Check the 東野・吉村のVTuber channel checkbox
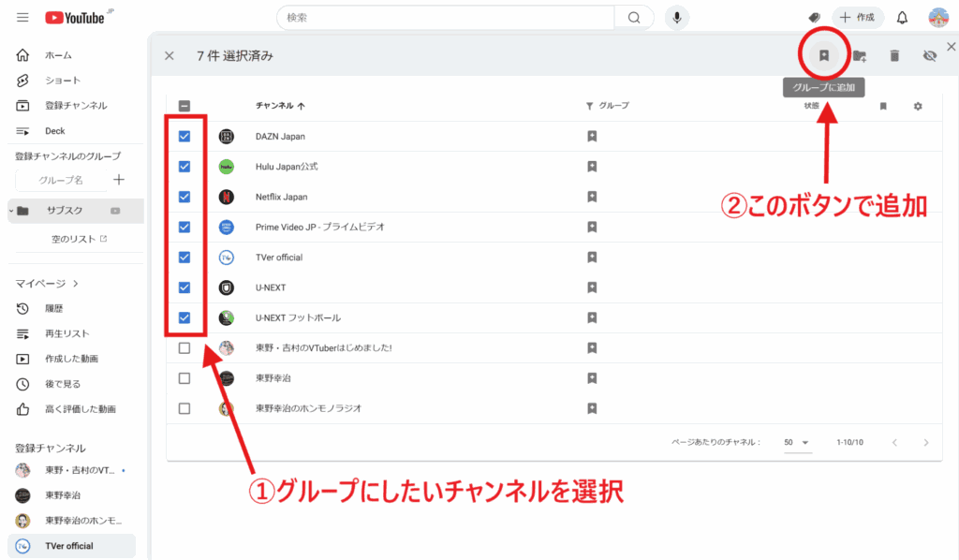Screen dimensions: 959x560 coord(184,347)
